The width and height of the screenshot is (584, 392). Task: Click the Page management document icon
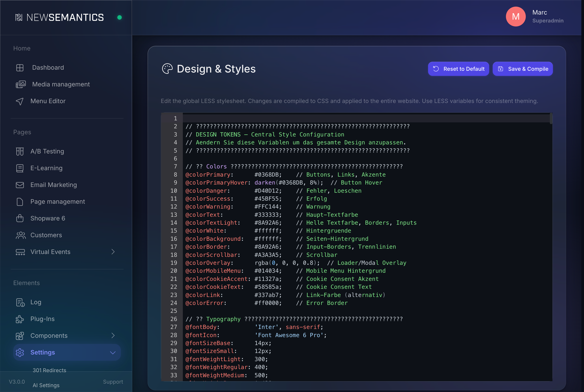(x=20, y=202)
